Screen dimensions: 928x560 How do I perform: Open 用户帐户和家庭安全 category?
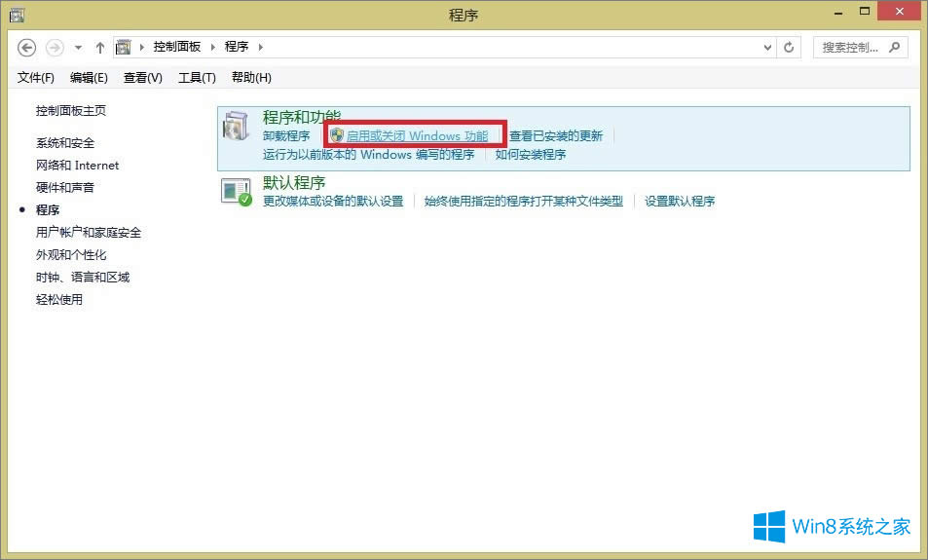89,233
